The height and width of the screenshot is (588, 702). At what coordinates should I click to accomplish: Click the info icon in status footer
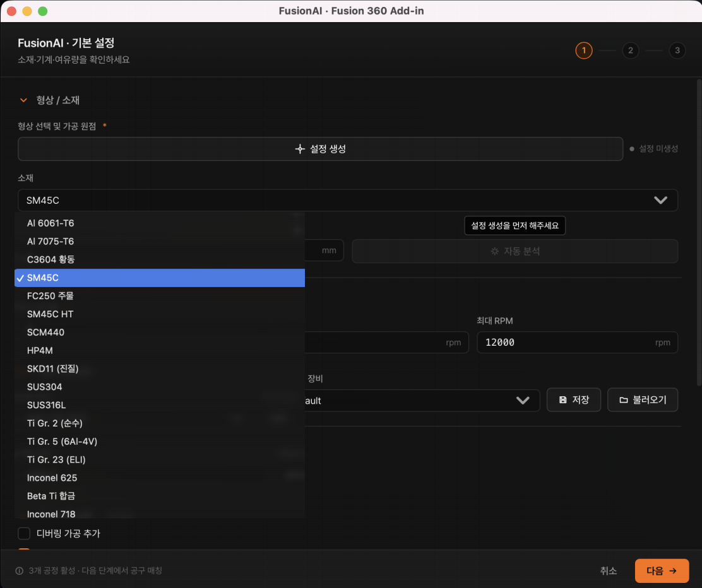(19, 571)
